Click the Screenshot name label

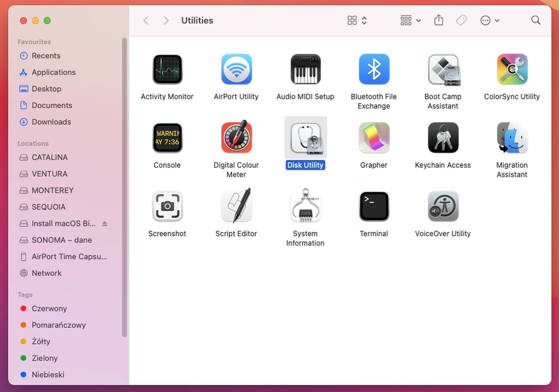[x=167, y=234]
